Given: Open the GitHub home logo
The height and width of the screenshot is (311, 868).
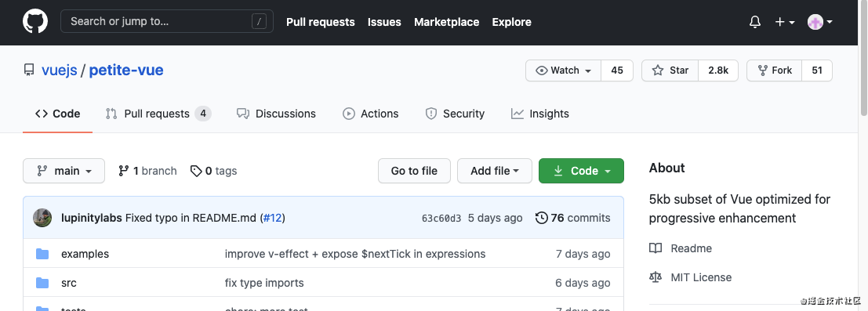Looking at the screenshot, I should pyautogui.click(x=35, y=22).
